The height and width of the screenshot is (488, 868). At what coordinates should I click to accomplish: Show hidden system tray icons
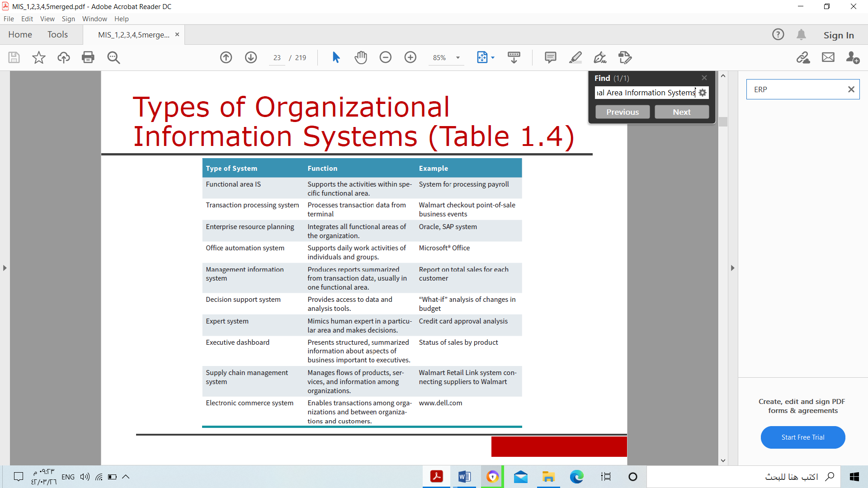(126, 477)
